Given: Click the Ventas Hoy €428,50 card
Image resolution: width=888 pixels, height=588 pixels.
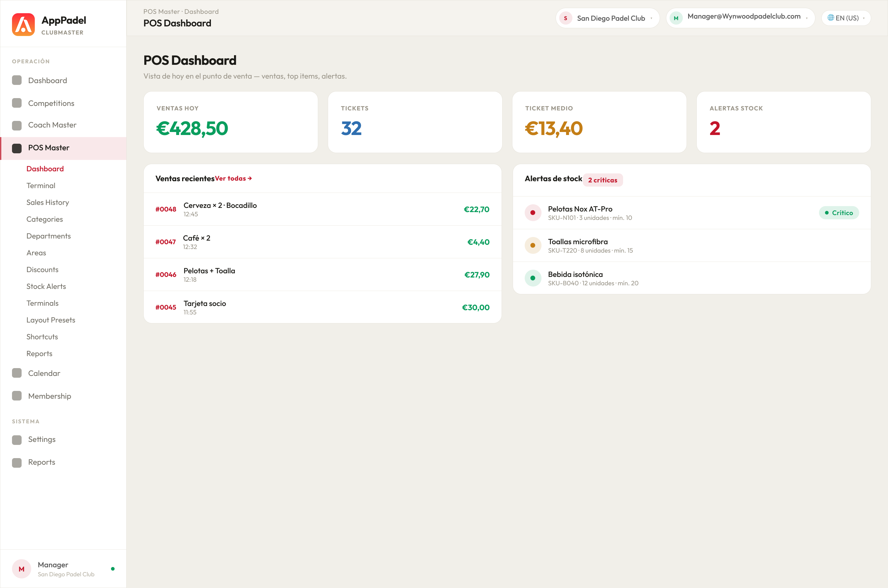Looking at the screenshot, I should click(231, 122).
